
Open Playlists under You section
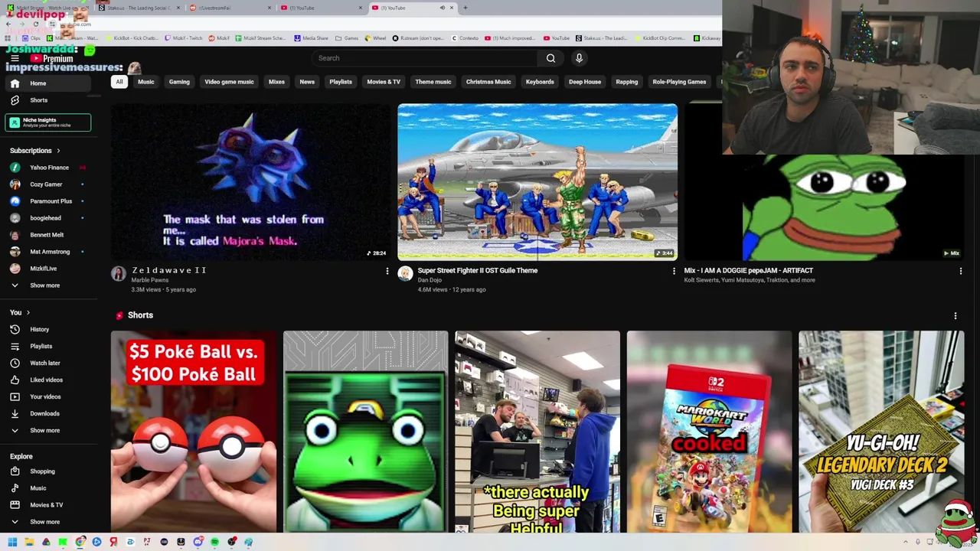click(x=47, y=346)
